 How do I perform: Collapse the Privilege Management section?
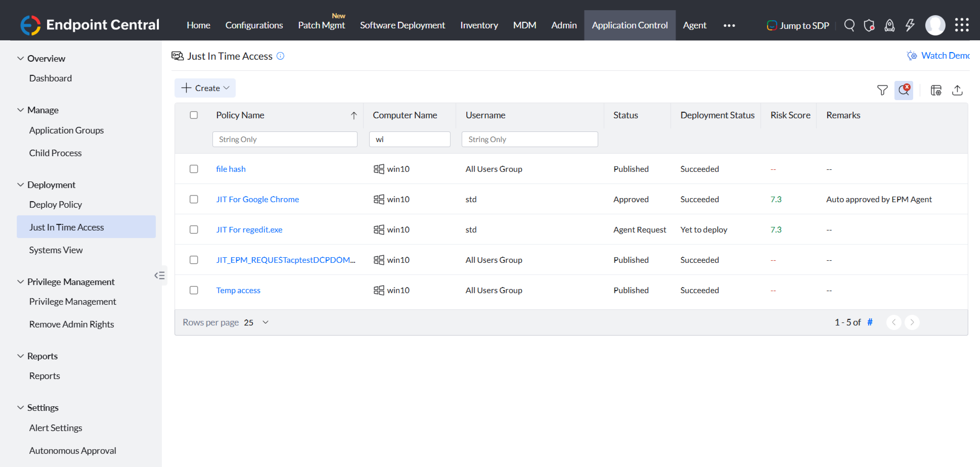point(20,282)
